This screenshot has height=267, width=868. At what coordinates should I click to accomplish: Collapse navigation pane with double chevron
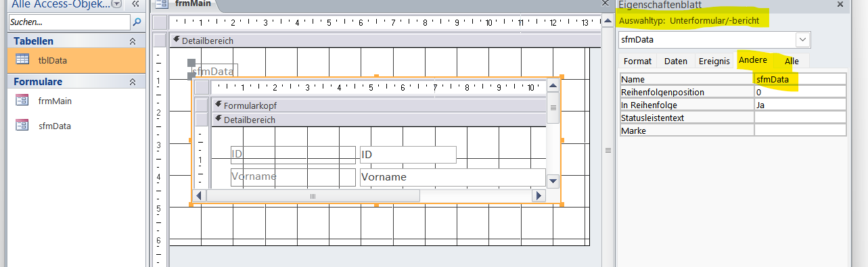coord(135,4)
